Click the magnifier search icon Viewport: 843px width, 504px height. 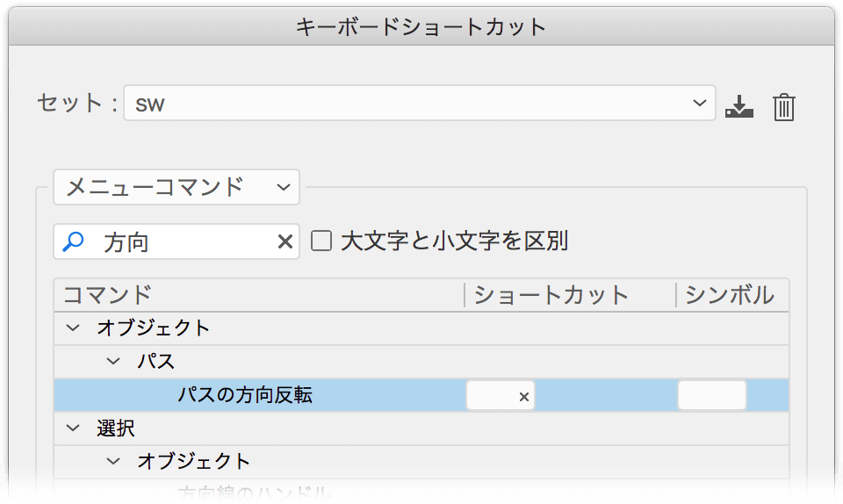[73, 241]
